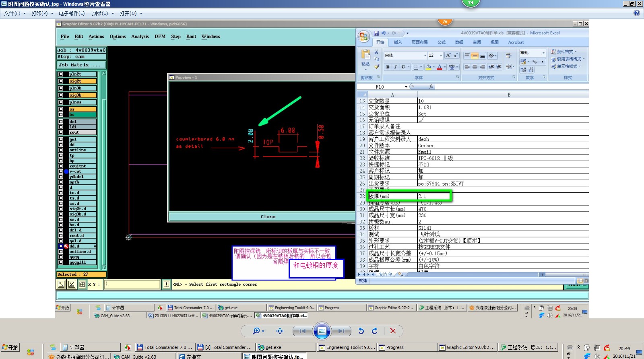Toggle the v-cut layer checkbox
Viewport: 644px width, 359px height.
[x=61, y=171]
